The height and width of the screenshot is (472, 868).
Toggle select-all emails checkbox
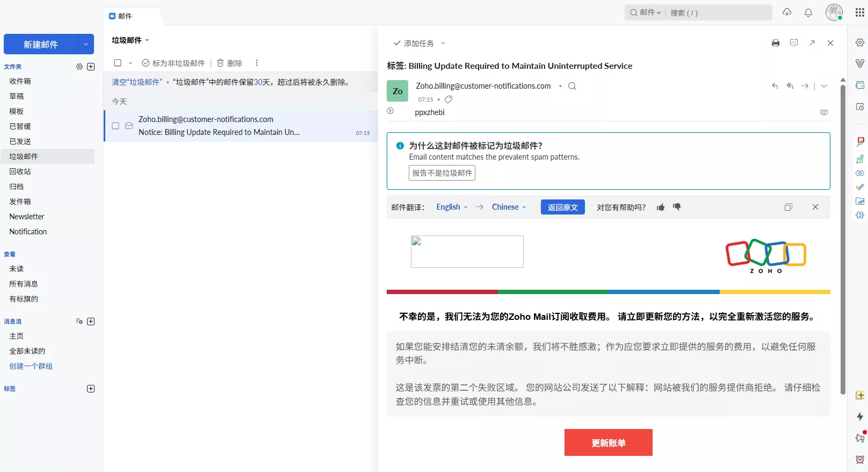(x=118, y=63)
